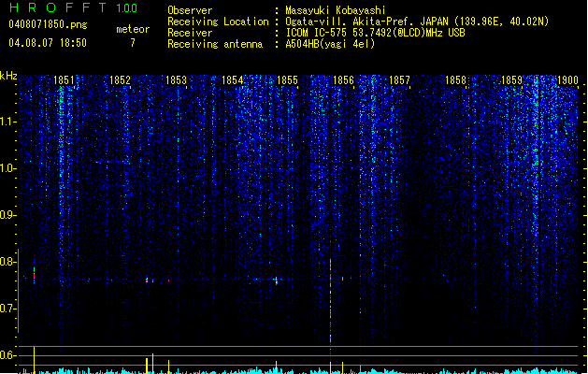Viewport: 588px width, 374px height.
Task: Click the 1853 time marker
Action: coord(176,80)
